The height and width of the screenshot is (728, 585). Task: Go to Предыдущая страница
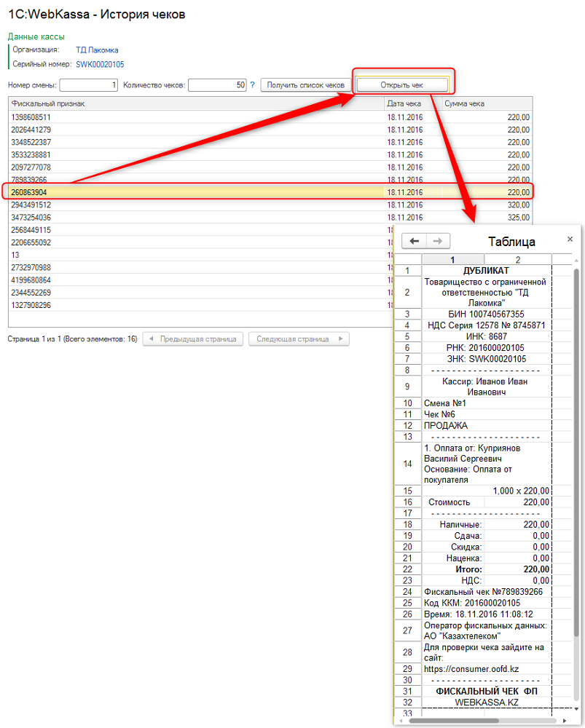(x=193, y=339)
